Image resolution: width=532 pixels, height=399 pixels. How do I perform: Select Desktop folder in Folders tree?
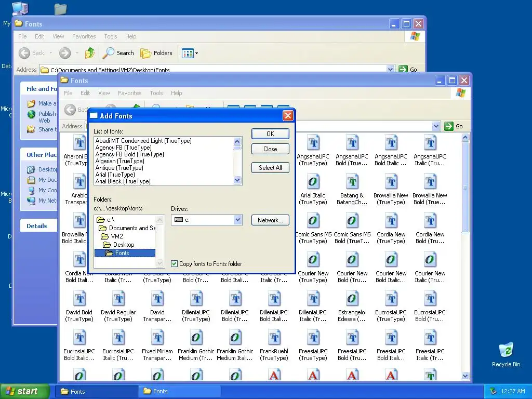(x=119, y=245)
